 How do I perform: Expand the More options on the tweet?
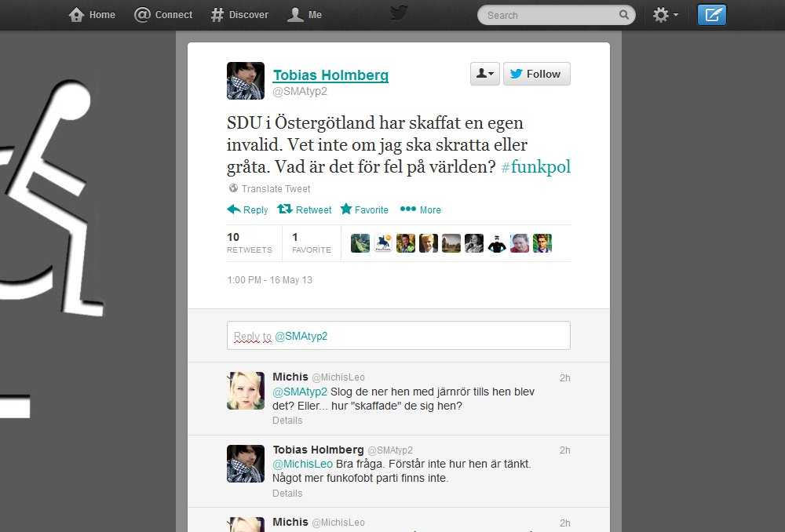click(x=421, y=210)
